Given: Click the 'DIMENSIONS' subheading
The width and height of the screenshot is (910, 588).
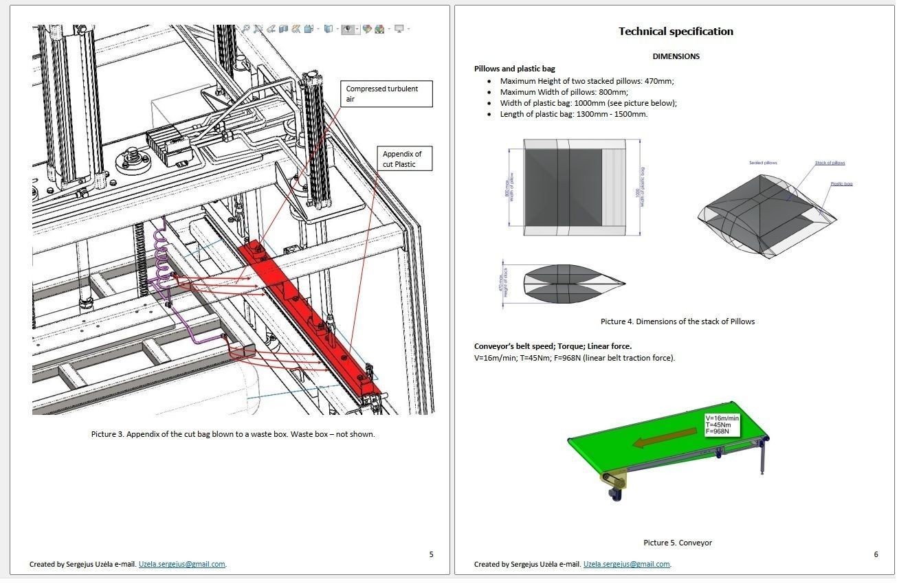Looking at the screenshot, I should tap(676, 56).
